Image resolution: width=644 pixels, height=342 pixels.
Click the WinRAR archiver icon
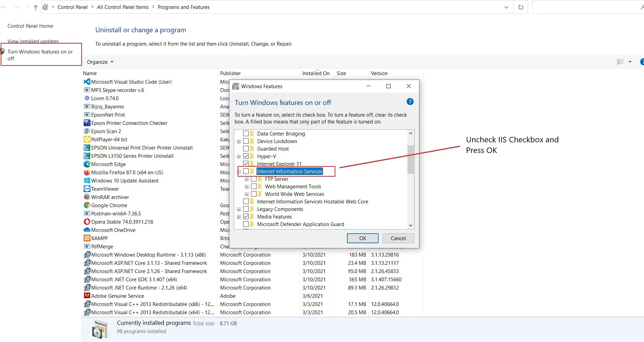tap(87, 197)
